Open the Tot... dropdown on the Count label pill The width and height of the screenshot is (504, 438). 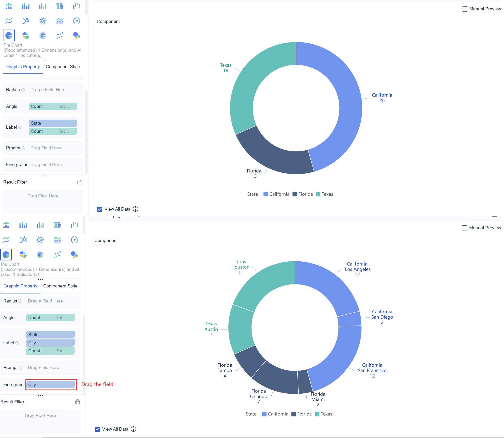point(64,131)
